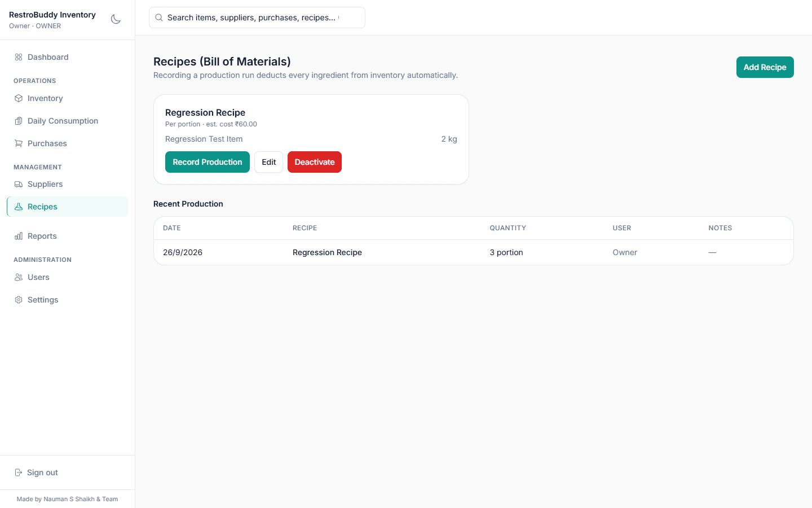Focus the global search field
This screenshot has width=812, height=508.
[x=257, y=17]
